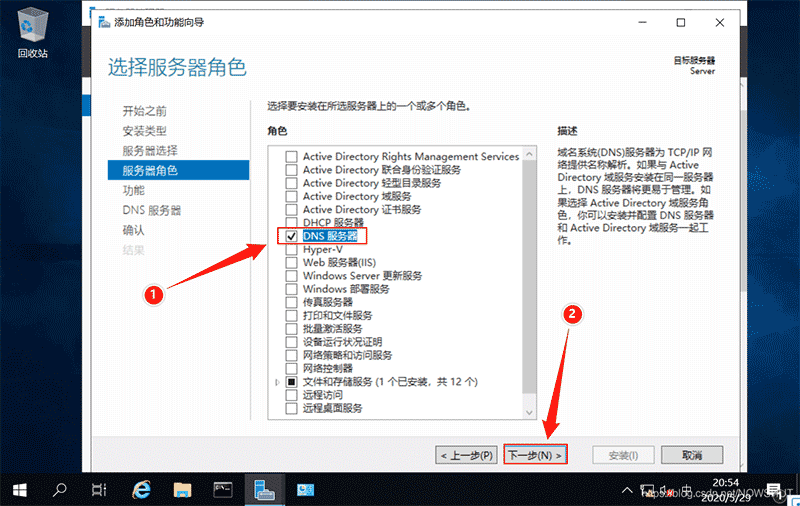Image resolution: width=800 pixels, height=506 pixels.
Task: Go to the 开始之前 wizard step
Action: (x=144, y=111)
